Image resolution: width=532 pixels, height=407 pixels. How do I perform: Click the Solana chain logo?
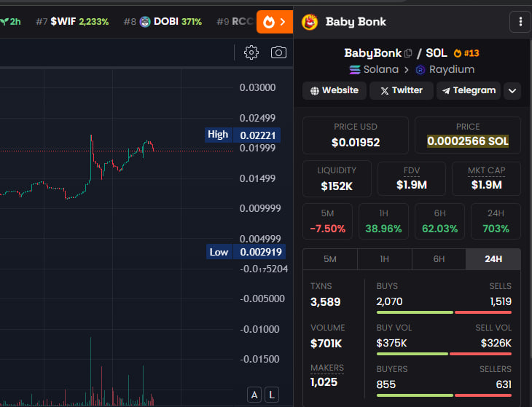(355, 70)
